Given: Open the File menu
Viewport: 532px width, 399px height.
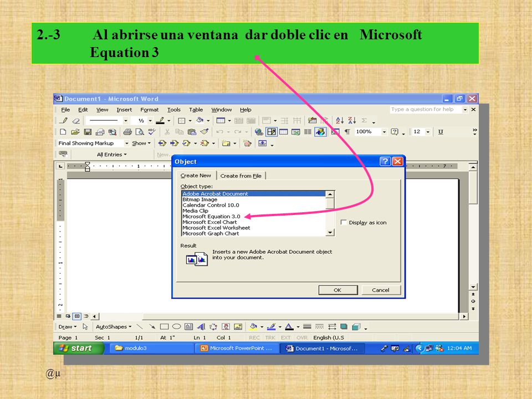Looking at the screenshot, I should [65, 110].
